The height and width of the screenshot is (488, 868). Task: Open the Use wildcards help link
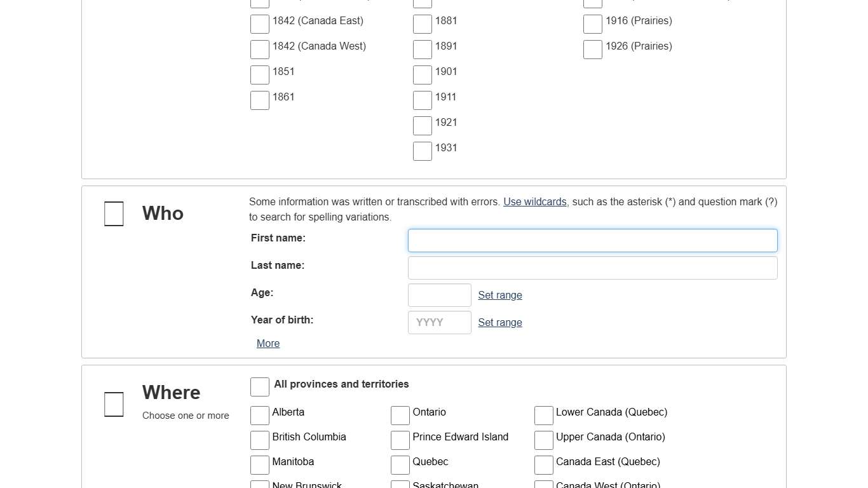[x=534, y=201]
